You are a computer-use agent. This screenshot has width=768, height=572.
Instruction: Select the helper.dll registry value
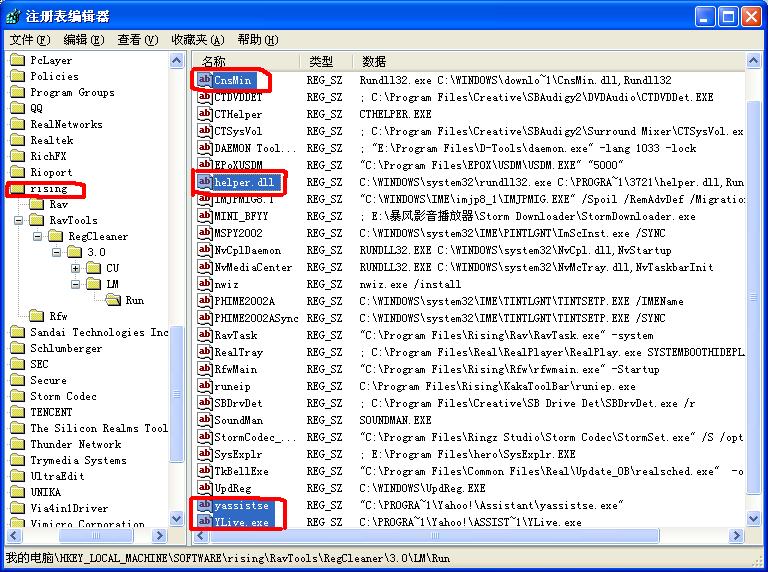(x=244, y=182)
